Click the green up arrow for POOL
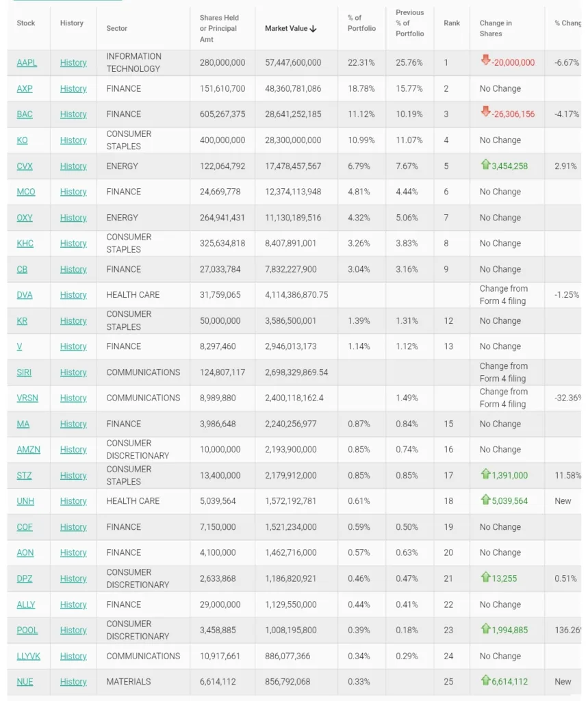Image resolution: width=588 pixels, height=701 pixels. click(485, 629)
